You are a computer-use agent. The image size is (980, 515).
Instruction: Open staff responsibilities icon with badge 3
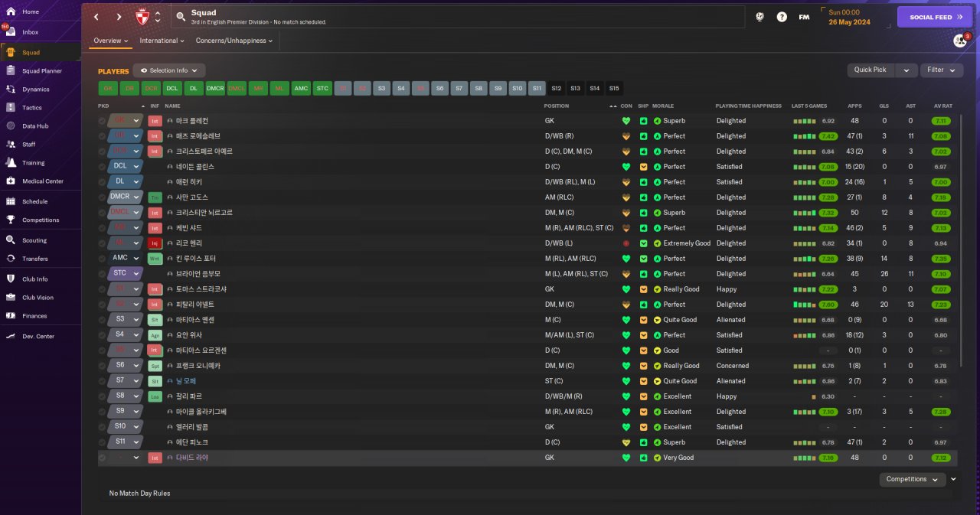coord(960,41)
